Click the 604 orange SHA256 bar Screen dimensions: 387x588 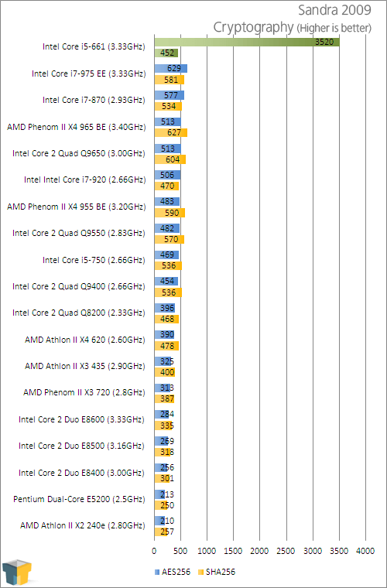click(x=170, y=159)
